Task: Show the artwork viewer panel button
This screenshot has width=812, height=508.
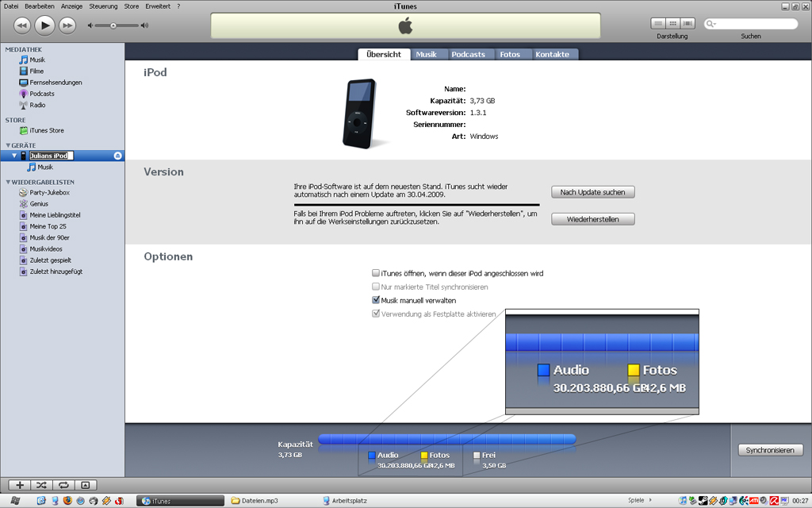Action: pyautogui.click(x=86, y=485)
